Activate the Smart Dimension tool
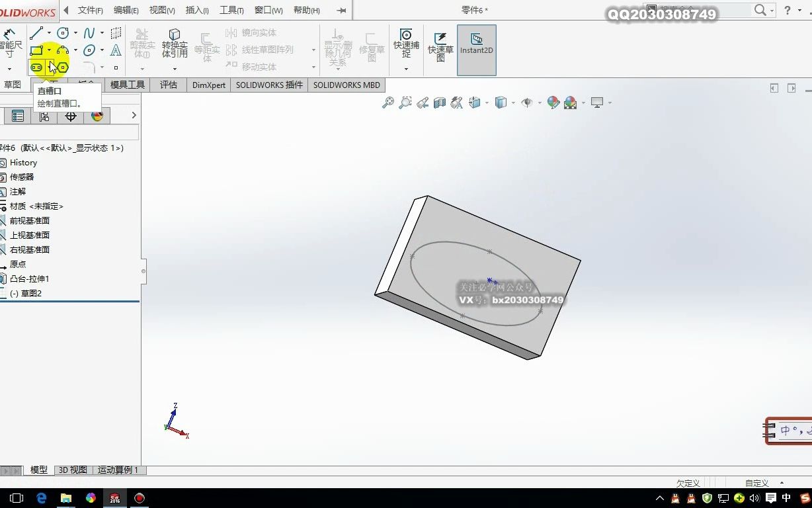812x508 pixels. point(10,38)
